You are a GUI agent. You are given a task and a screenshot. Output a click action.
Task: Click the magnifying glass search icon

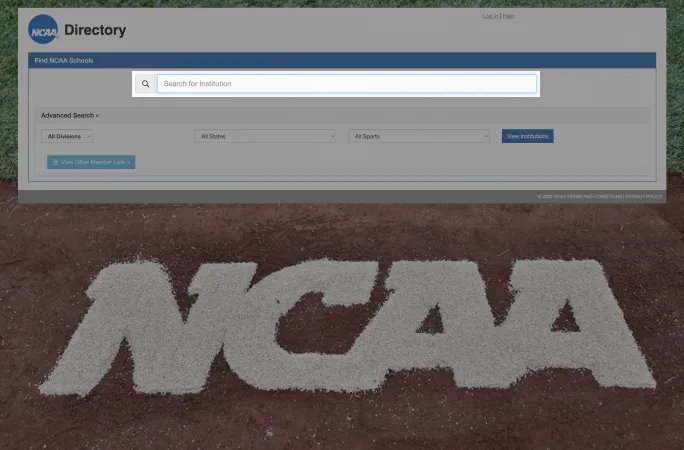146,84
